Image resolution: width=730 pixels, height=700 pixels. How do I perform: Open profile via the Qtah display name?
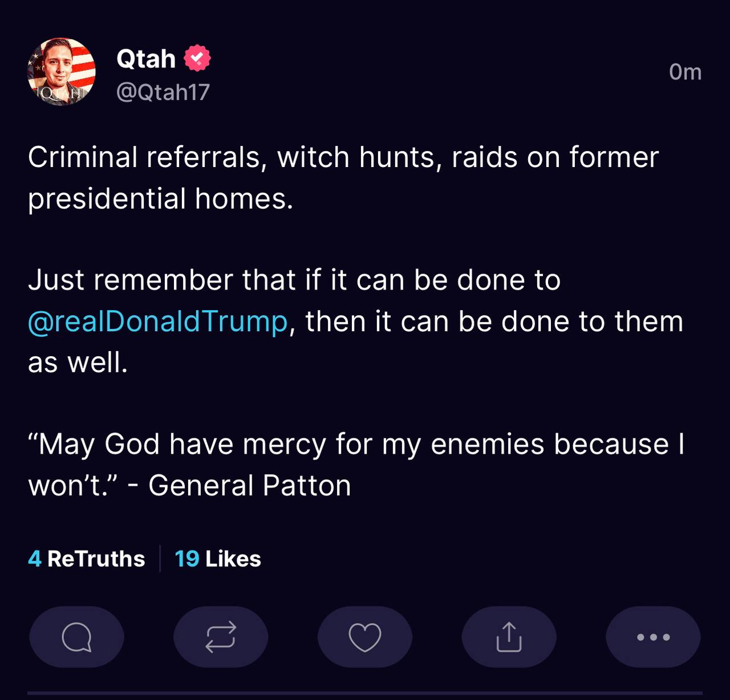coord(146,59)
